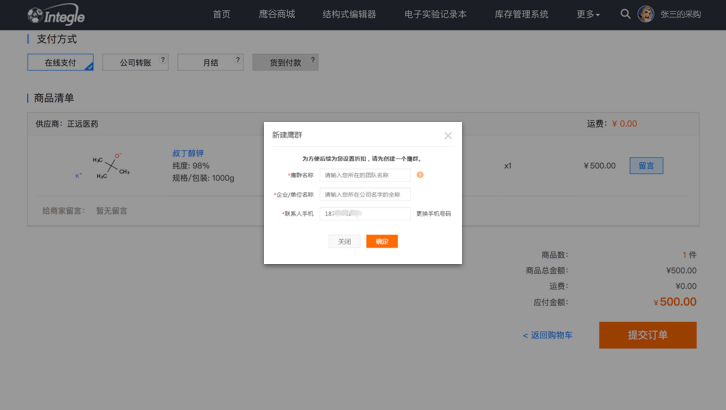Click the orange help icon beside 鹰群名称

[420, 175]
